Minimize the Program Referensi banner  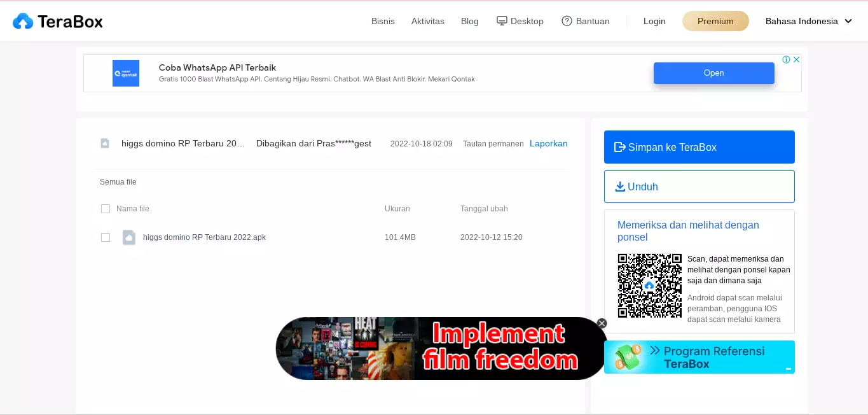click(x=789, y=369)
